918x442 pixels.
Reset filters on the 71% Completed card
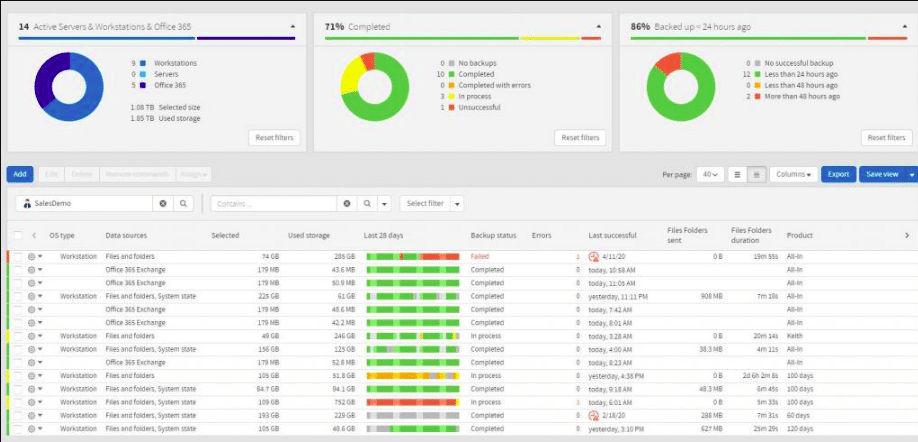pos(580,138)
